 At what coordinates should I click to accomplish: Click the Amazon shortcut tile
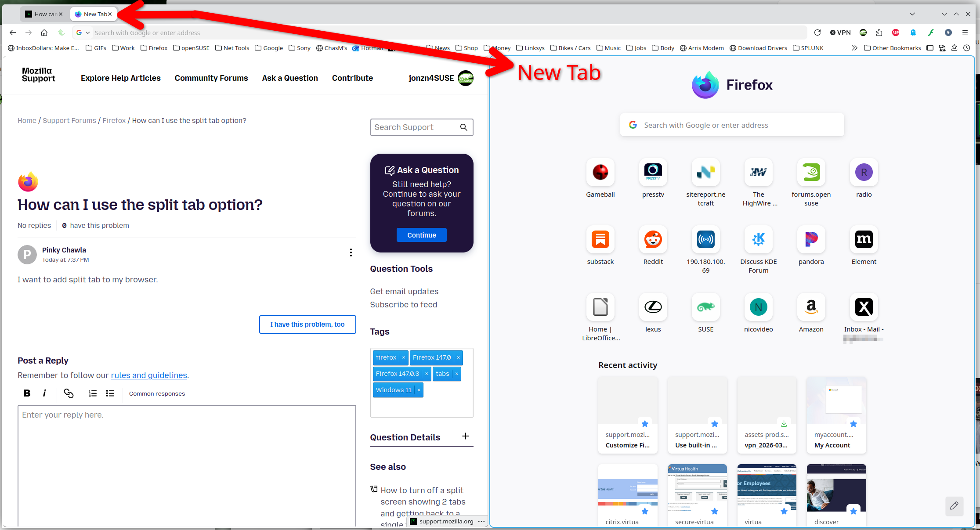pyautogui.click(x=811, y=307)
